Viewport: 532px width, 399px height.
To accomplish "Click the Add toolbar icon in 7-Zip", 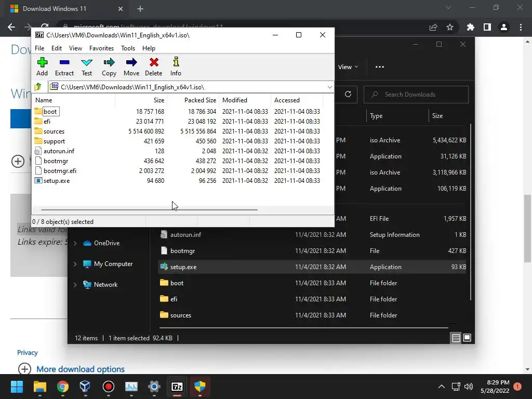I will (x=42, y=66).
